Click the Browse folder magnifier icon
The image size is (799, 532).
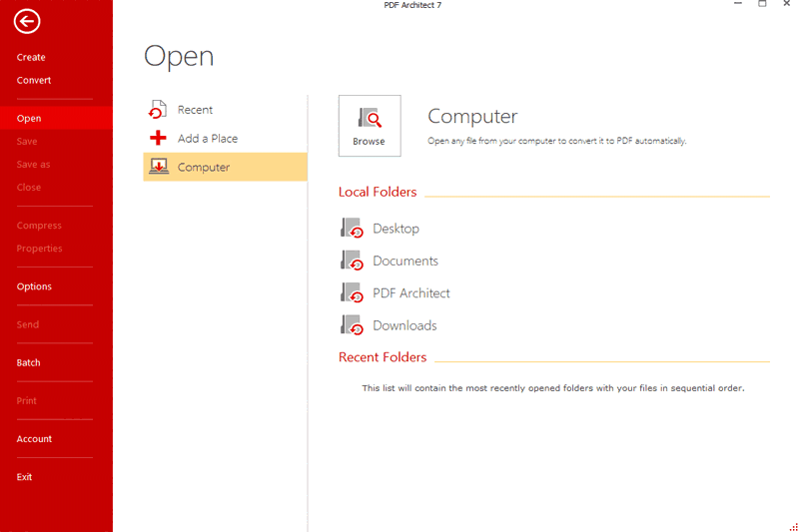[x=370, y=119]
